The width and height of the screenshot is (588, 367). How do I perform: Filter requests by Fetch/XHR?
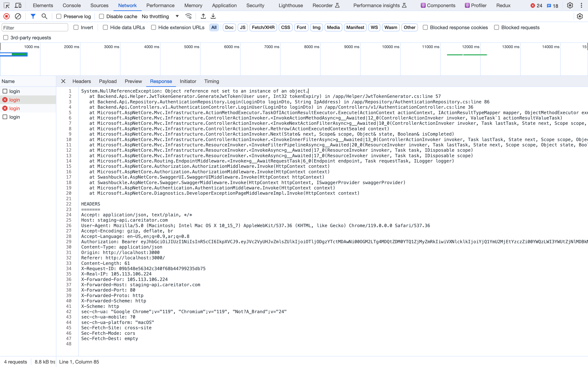coord(263,28)
